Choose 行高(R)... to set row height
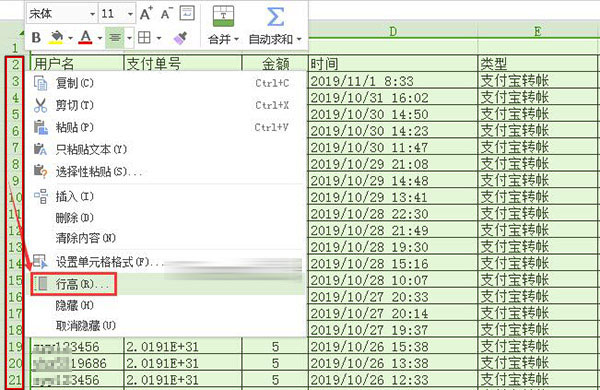Image resolution: width=600 pixels, height=390 pixels. click(166, 284)
